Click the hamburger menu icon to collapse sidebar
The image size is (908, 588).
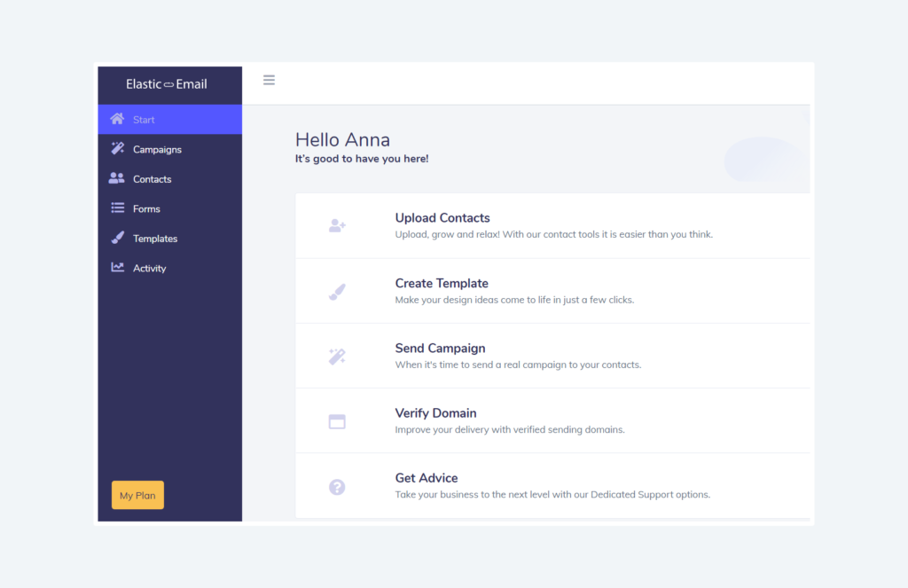coord(269,81)
